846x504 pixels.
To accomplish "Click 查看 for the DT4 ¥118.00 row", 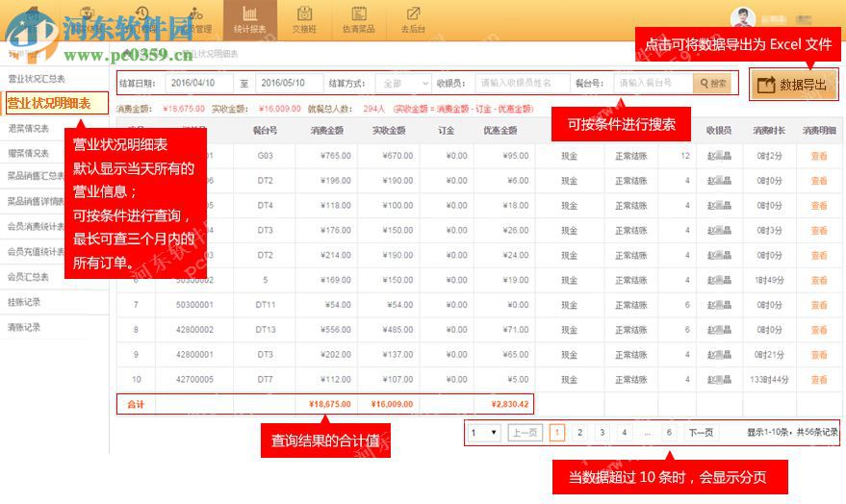I will pyautogui.click(x=819, y=206).
